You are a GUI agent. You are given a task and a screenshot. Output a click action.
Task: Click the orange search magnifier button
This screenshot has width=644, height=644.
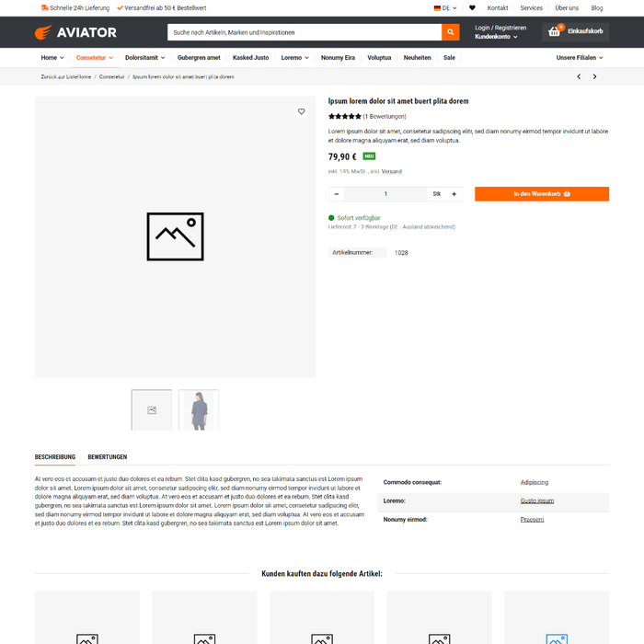[x=450, y=32]
